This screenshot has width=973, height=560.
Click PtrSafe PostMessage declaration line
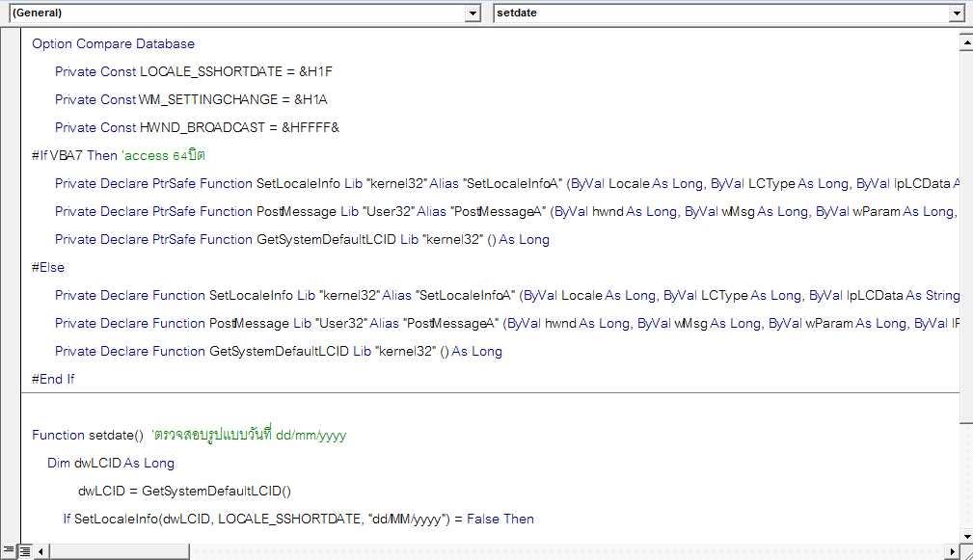507,211
